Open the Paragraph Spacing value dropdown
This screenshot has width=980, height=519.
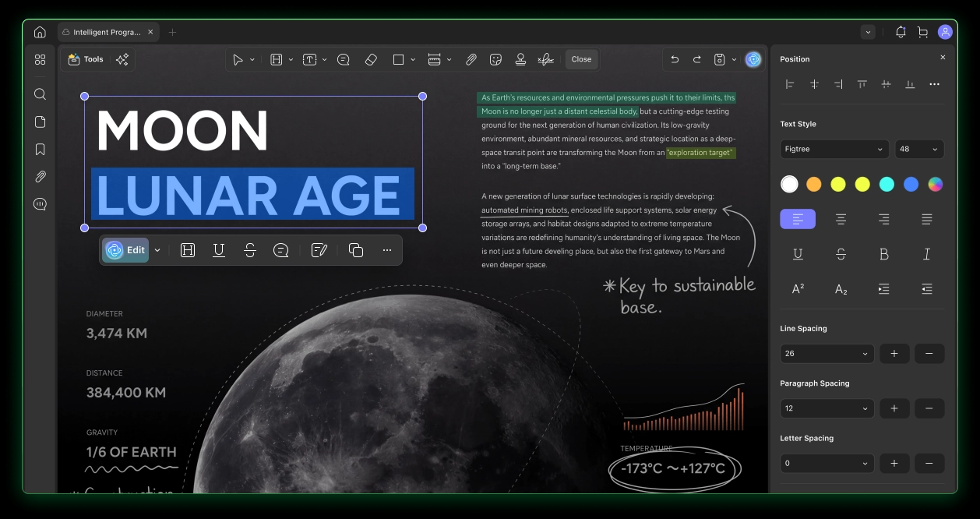[x=827, y=408]
